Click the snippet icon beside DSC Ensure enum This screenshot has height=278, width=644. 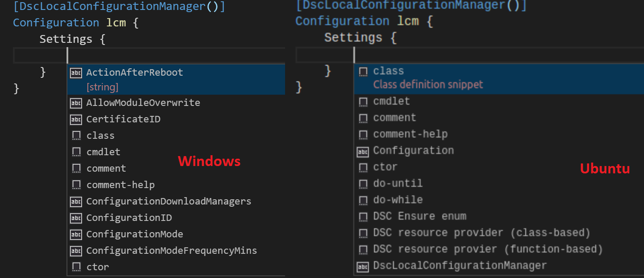pyautogui.click(x=363, y=217)
